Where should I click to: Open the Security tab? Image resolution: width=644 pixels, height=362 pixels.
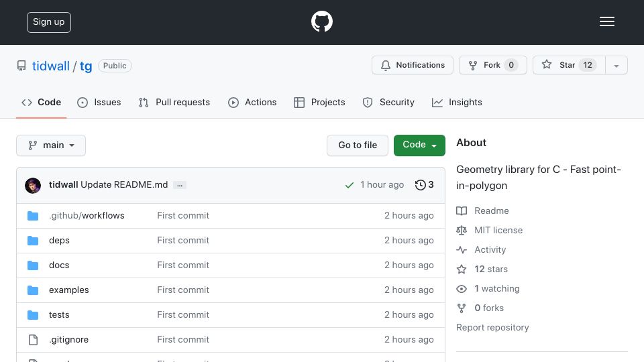pyautogui.click(x=388, y=102)
